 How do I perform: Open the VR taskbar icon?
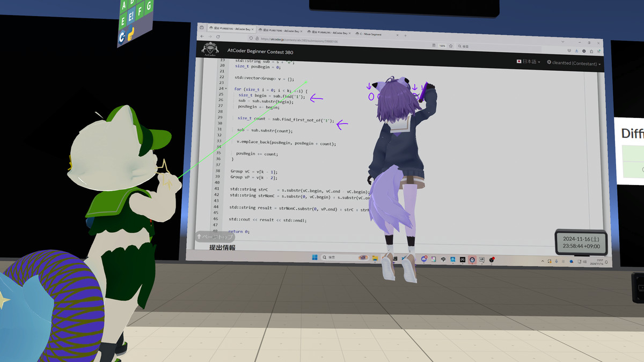tap(482, 260)
